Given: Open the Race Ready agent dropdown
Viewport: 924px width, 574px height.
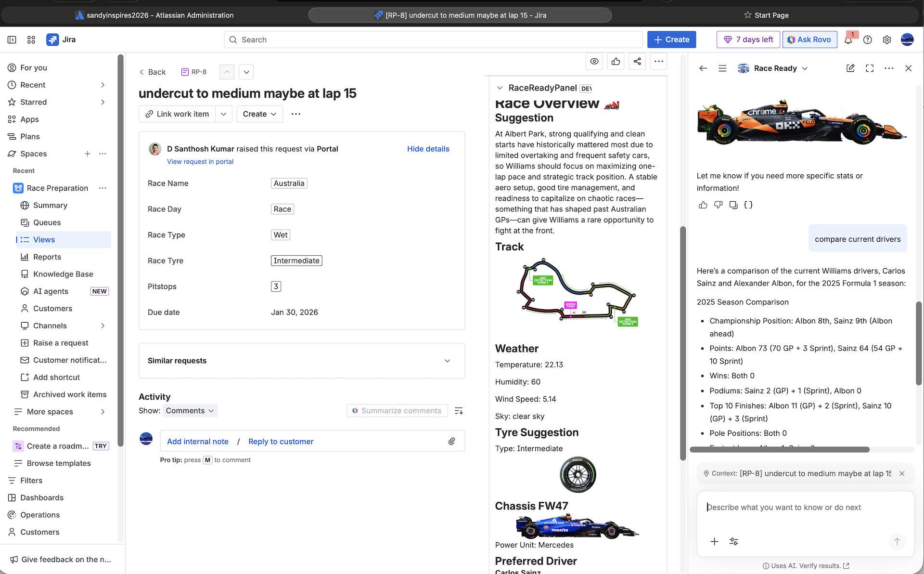Looking at the screenshot, I should coord(805,68).
